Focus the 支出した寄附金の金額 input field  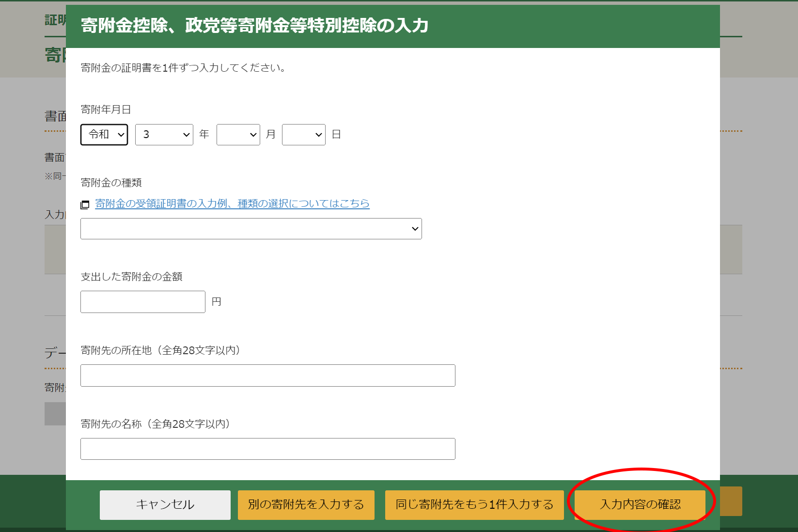[143, 302]
